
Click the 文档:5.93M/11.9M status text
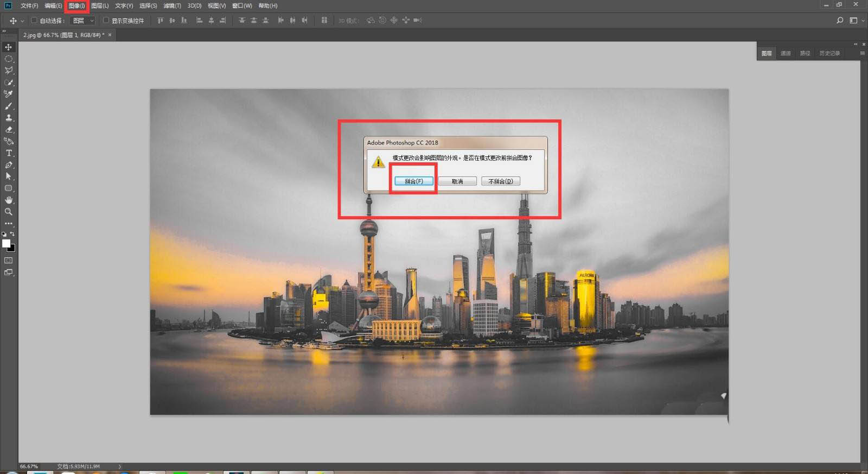(x=79, y=466)
